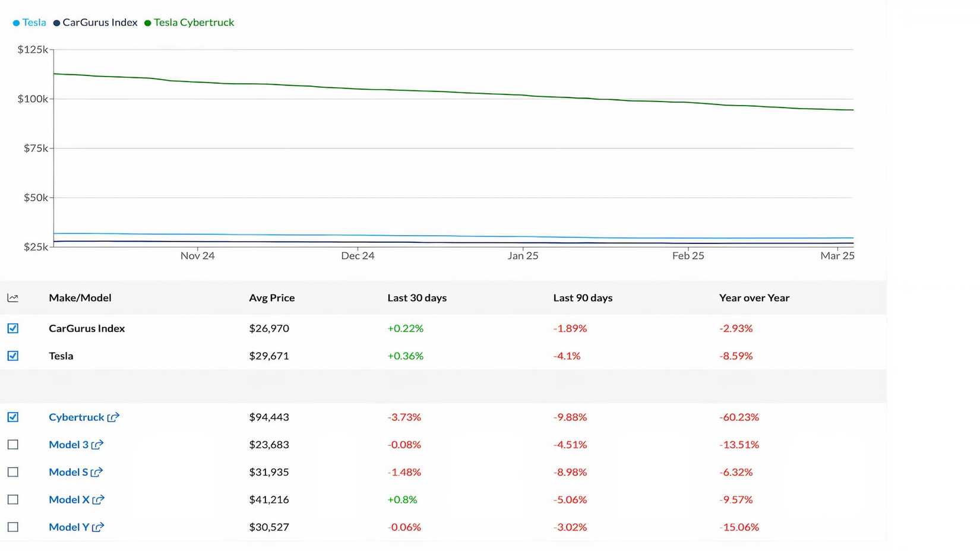The width and height of the screenshot is (980, 551).
Task: Open the Cybertruck model link
Action: pyautogui.click(x=77, y=417)
